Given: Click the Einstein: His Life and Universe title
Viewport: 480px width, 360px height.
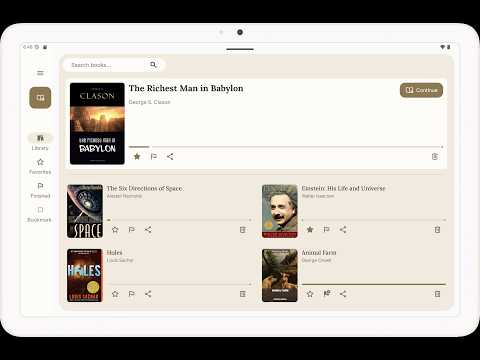Looking at the screenshot, I should [343, 188].
